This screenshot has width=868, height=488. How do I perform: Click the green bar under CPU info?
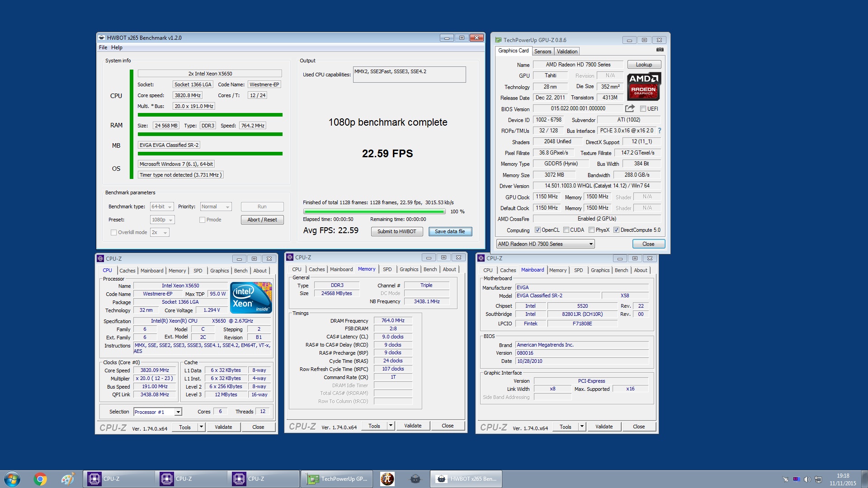coord(210,115)
